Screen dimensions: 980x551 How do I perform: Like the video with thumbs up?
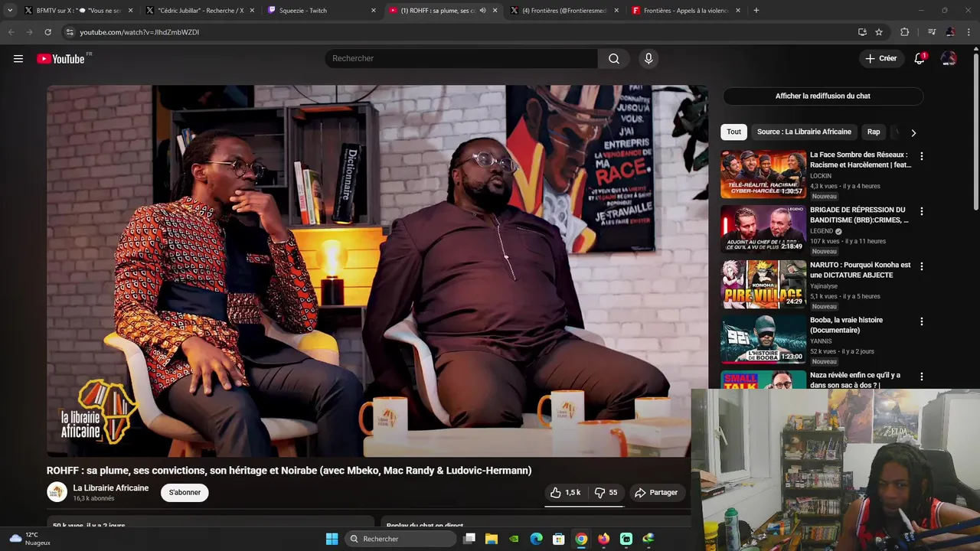click(565, 493)
